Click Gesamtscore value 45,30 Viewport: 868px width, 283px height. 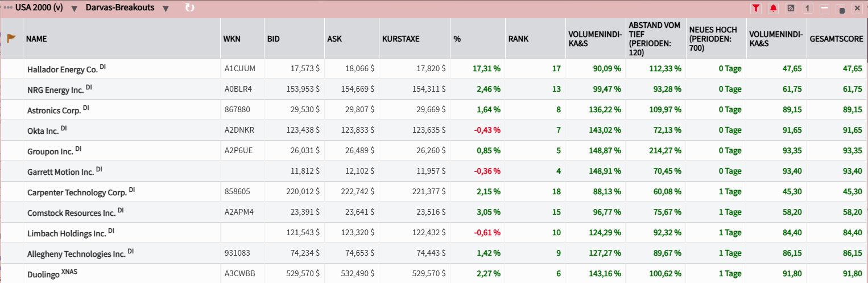(852, 192)
